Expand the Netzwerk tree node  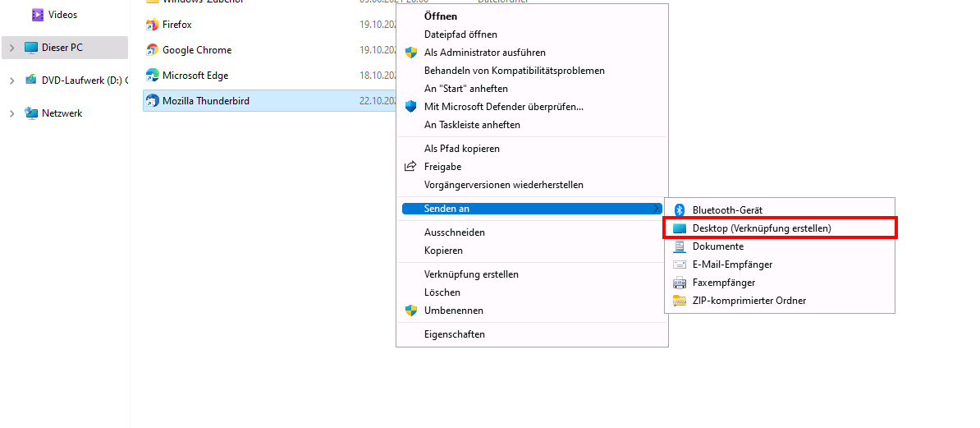[x=11, y=113]
